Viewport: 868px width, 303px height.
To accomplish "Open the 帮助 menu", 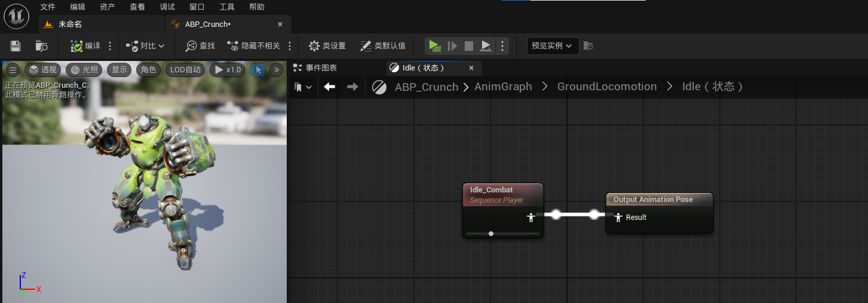I will [x=257, y=7].
